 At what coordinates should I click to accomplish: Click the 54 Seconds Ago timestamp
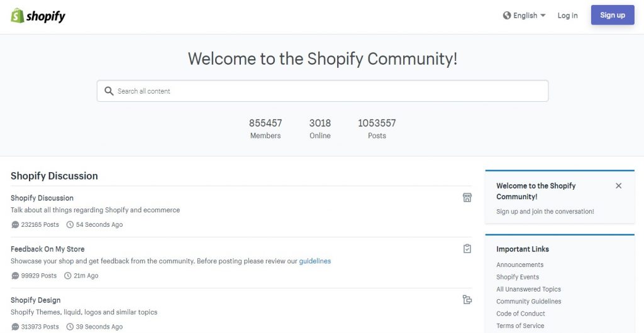[99, 225]
